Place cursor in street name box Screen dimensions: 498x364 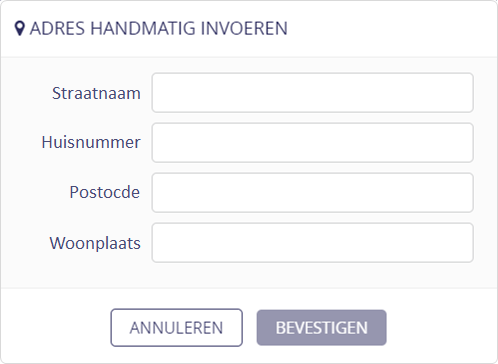[313, 93]
